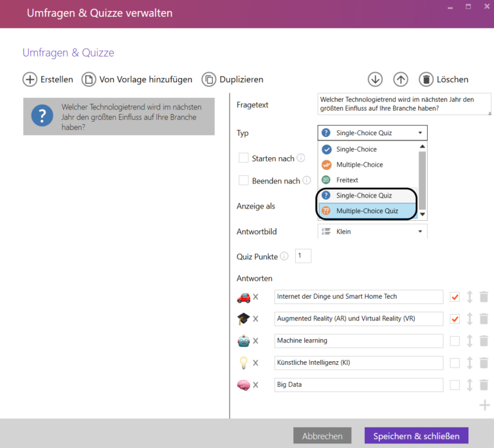Image resolution: width=494 pixels, height=448 pixels.
Task: Click the Duplizieren icon
Action: coord(208,79)
